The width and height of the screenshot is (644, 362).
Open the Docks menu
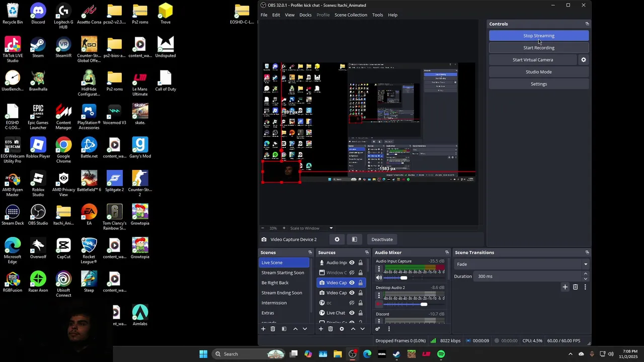coord(305,15)
